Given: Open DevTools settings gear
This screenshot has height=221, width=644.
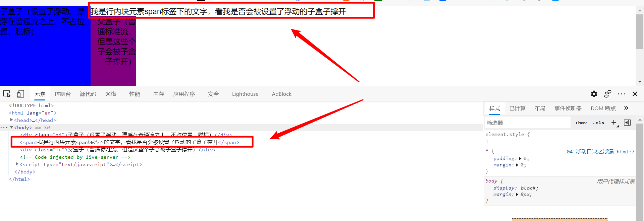Looking at the screenshot, I should pyautogui.click(x=594, y=94).
